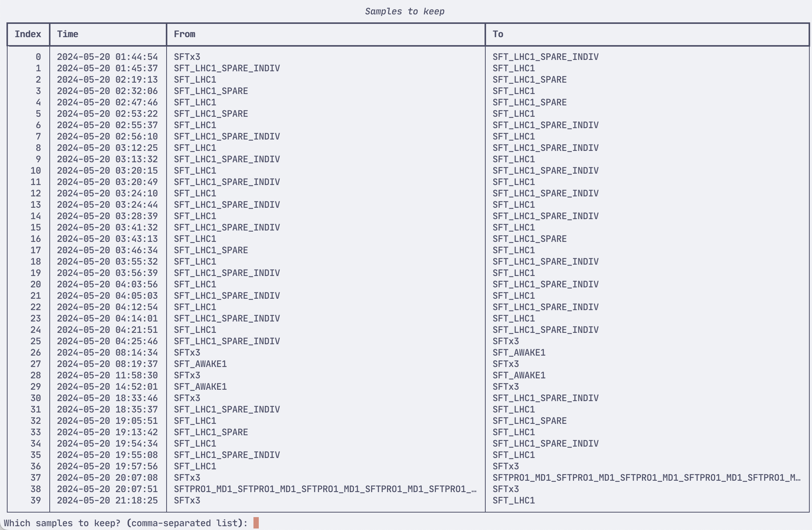
Task: Click timestamp 2024-05-20 21:18:25
Action: click(107, 500)
